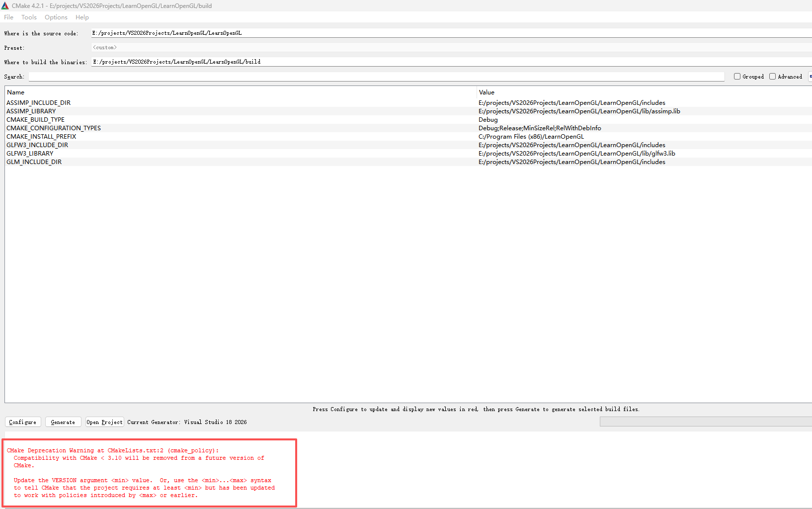
Task: Click the CMake Deprecation Warning line in output
Action: point(113,451)
